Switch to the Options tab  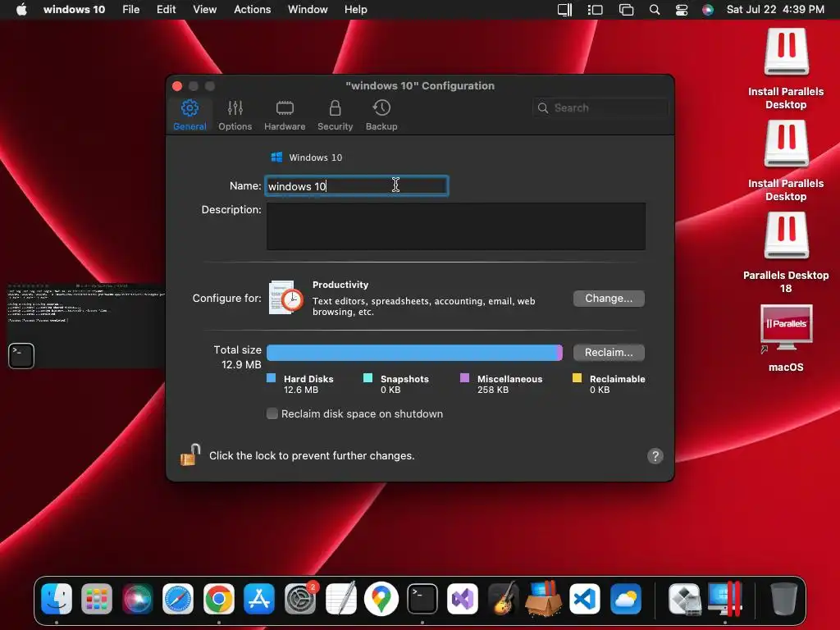tap(235, 115)
